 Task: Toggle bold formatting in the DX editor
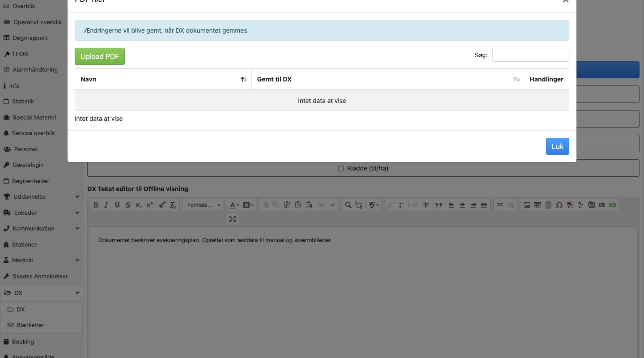tap(96, 205)
